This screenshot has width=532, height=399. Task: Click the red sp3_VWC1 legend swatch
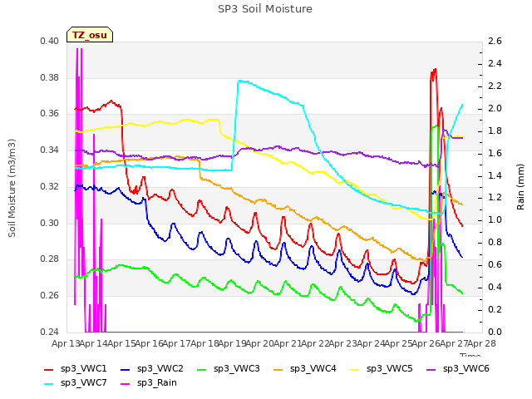[x=49, y=369]
